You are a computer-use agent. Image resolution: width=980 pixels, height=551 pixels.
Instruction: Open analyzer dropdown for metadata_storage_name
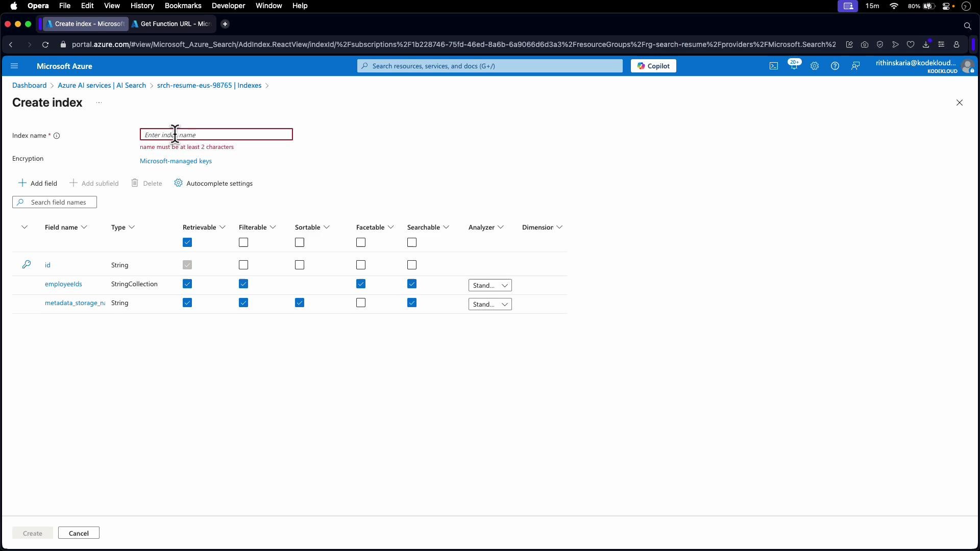pyautogui.click(x=490, y=304)
